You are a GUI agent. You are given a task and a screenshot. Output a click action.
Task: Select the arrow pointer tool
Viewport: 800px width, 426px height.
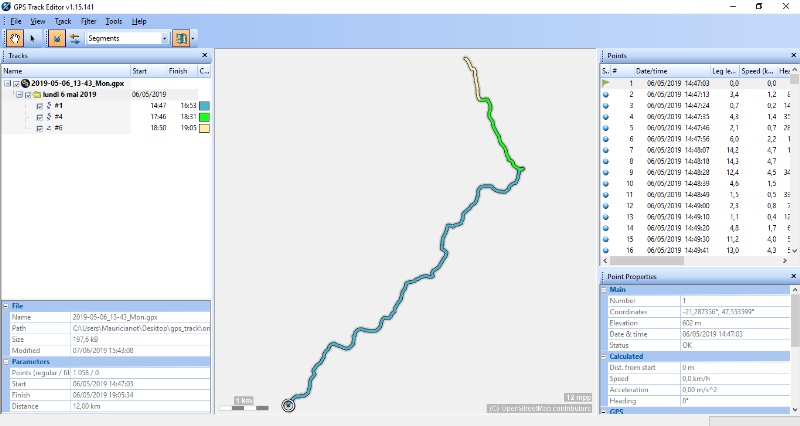(x=32, y=38)
